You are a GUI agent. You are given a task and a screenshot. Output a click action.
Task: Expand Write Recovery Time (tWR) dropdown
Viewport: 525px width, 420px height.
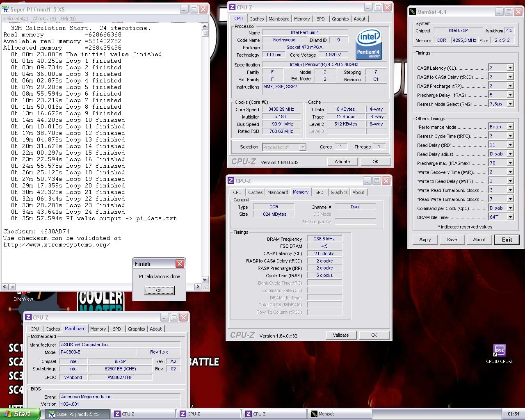coord(510,172)
